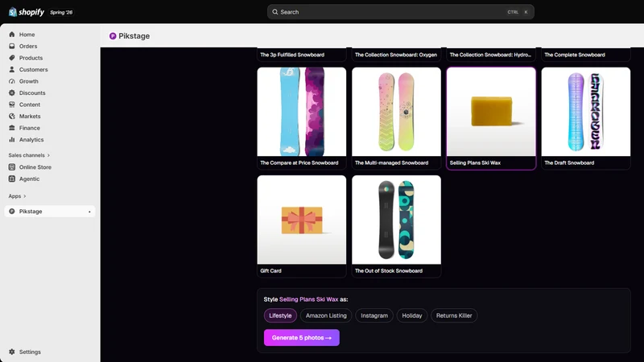This screenshot has width=644, height=362.
Task: Select The Compare at Price Snowboard thumbnail
Action: 301,112
